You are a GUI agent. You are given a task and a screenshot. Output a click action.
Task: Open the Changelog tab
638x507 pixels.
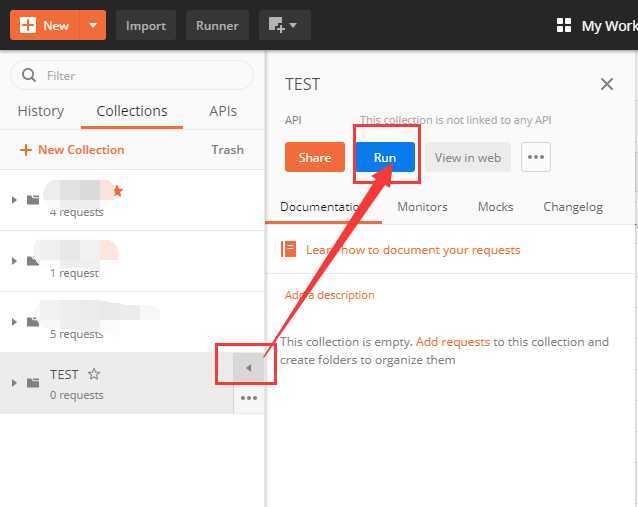[573, 207]
